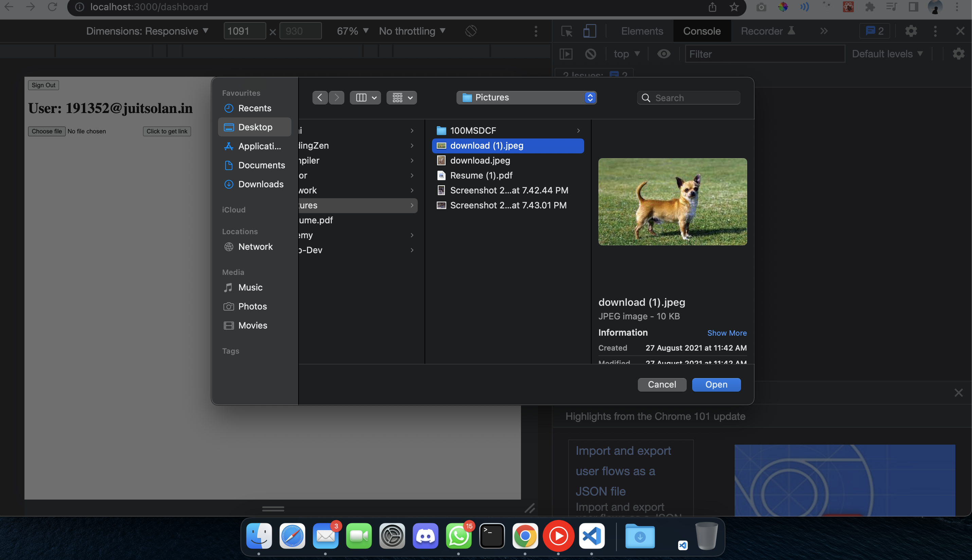This screenshot has width=972, height=560.
Task: Click the clear console icon
Action: pos(590,54)
